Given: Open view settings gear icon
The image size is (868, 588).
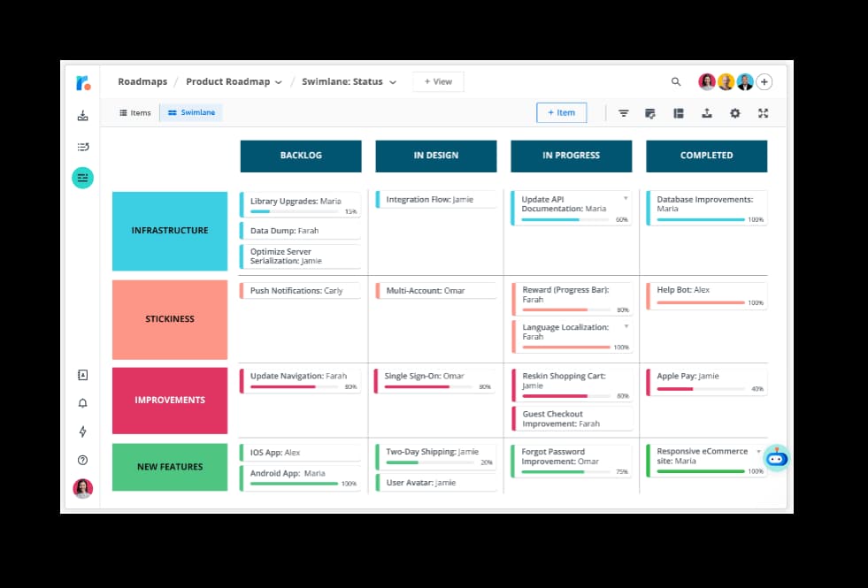Looking at the screenshot, I should 734,113.
